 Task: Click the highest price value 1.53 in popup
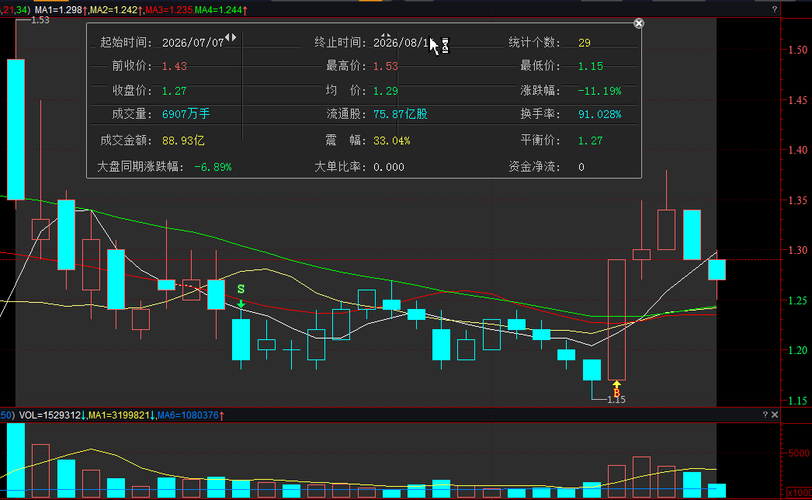coord(385,66)
